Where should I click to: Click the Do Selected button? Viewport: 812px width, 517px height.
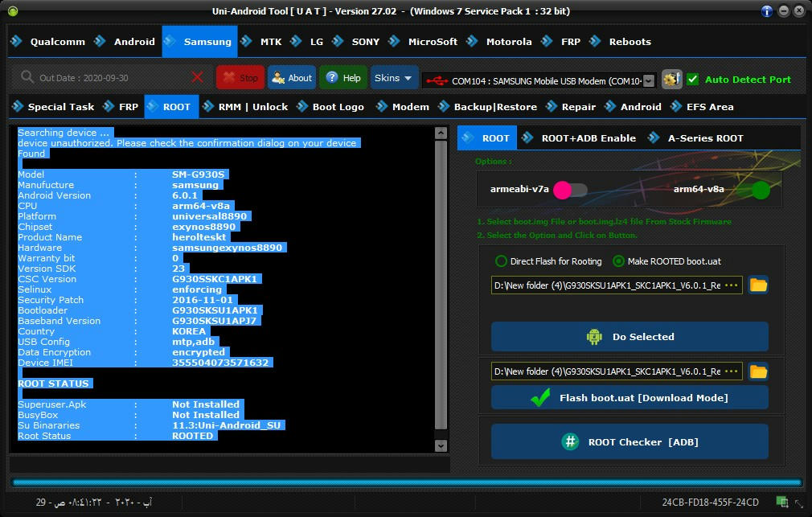630,337
